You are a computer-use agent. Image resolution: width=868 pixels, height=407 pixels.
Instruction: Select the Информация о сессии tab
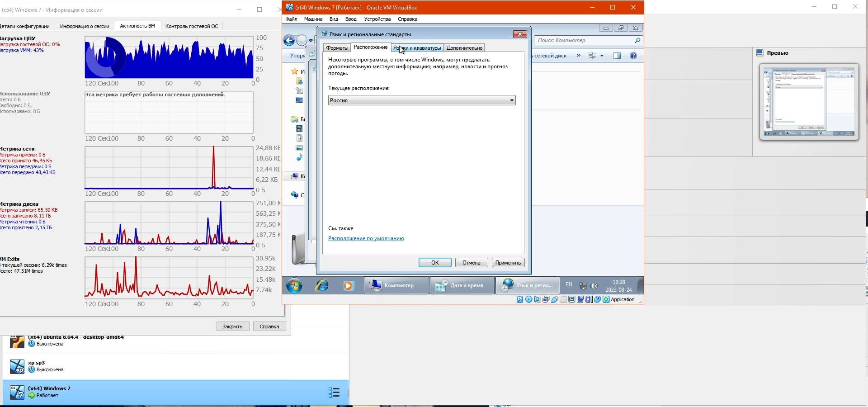(85, 26)
